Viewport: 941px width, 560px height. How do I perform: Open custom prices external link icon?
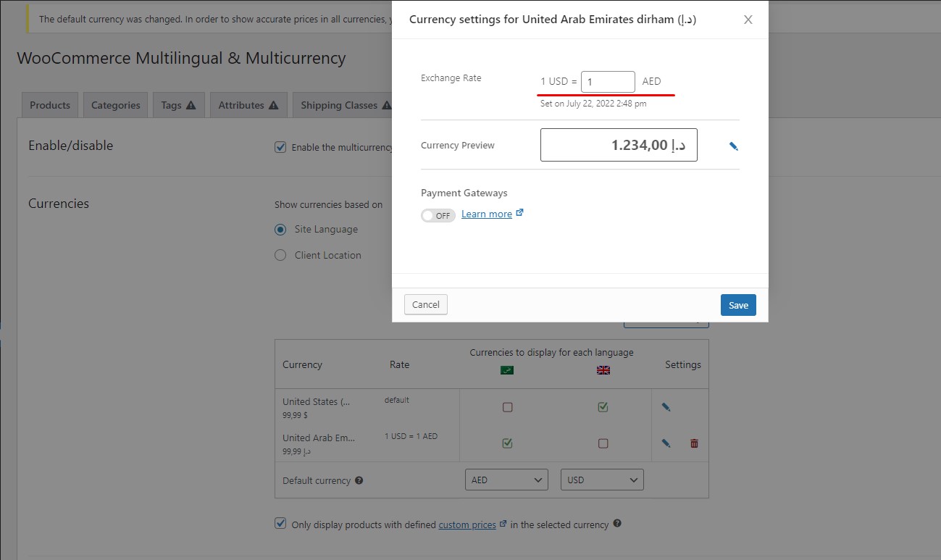tap(503, 524)
